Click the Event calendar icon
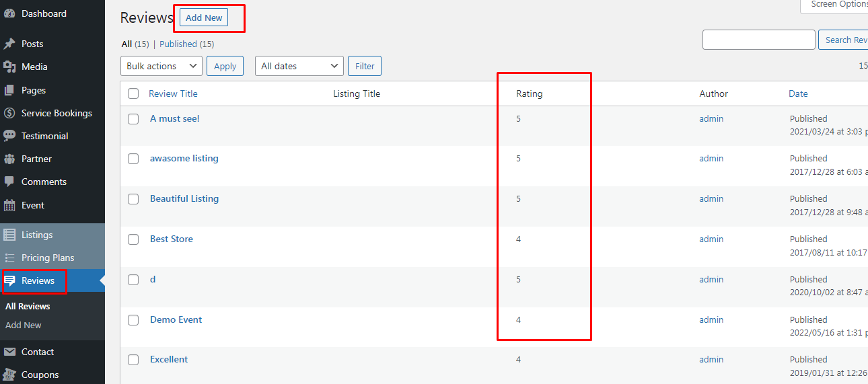 [x=9, y=205]
